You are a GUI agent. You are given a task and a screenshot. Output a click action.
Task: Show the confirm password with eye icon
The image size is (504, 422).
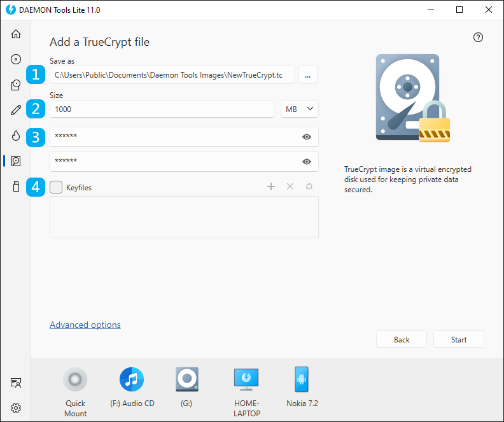point(307,162)
